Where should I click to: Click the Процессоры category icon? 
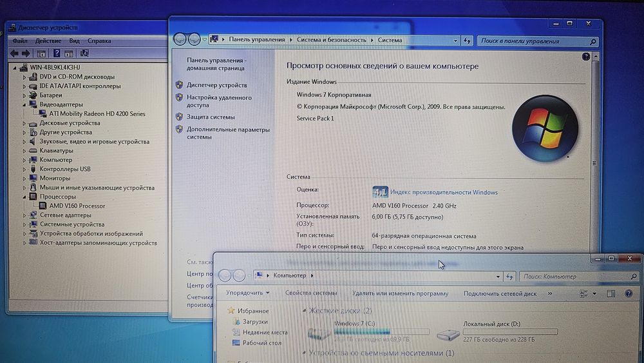point(33,197)
